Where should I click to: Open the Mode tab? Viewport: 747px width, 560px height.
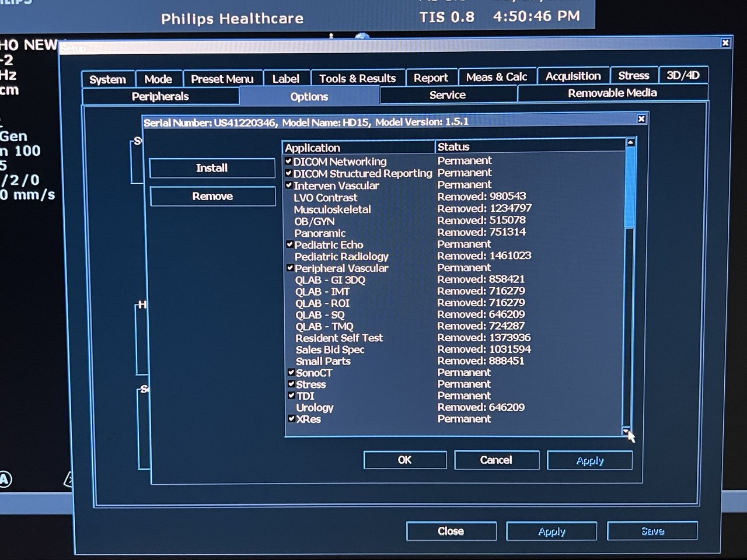[x=159, y=78]
